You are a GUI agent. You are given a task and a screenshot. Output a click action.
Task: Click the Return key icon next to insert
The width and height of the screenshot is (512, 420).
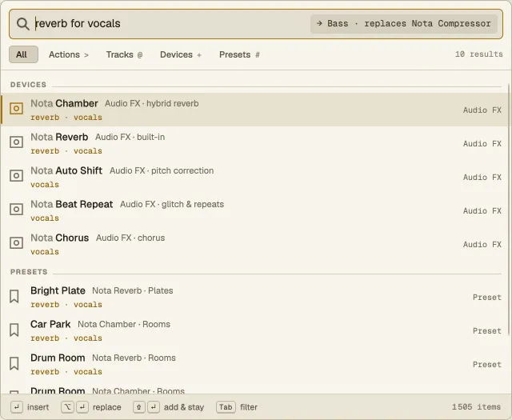[17, 407]
